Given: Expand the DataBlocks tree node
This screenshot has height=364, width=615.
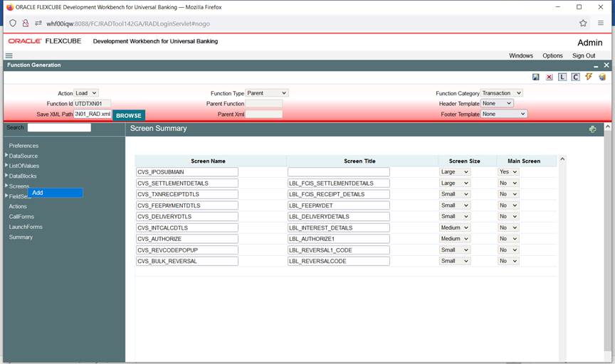Looking at the screenshot, I should pos(6,176).
